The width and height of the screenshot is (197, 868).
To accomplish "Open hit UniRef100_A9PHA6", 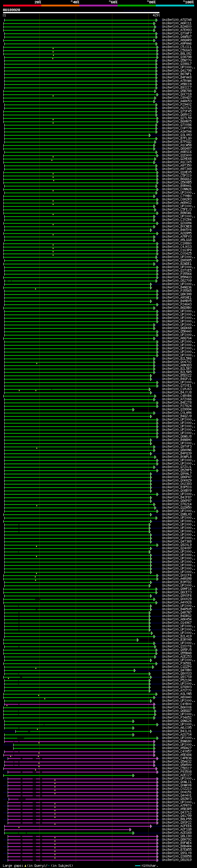I will pyautogui.click(x=177, y=43).
